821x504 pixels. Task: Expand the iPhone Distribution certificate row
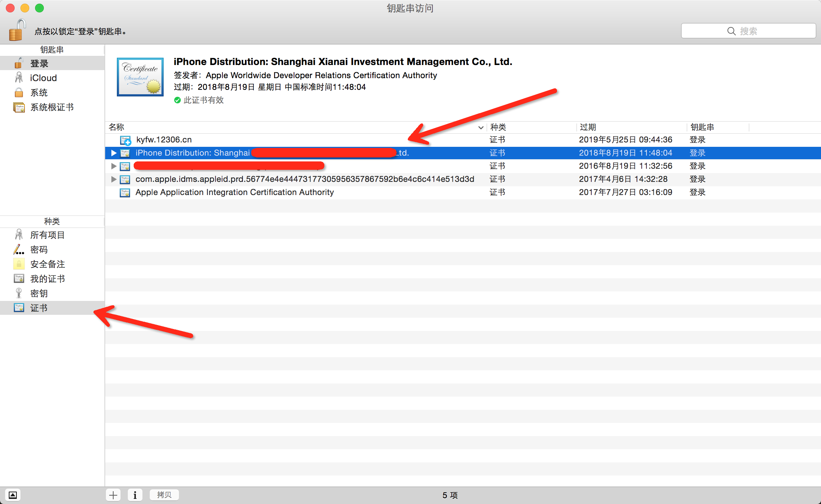point(114,153)
